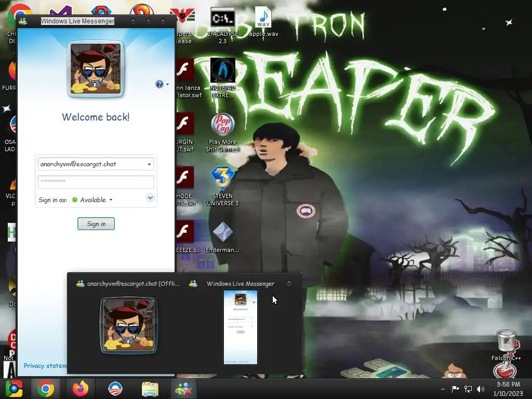The image size is (532, 399).
Task: Show hidden tray icons arrow
Action: pos(443,389)
